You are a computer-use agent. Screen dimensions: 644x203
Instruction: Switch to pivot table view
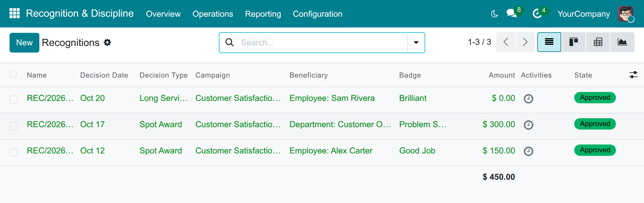click(598, 42)
